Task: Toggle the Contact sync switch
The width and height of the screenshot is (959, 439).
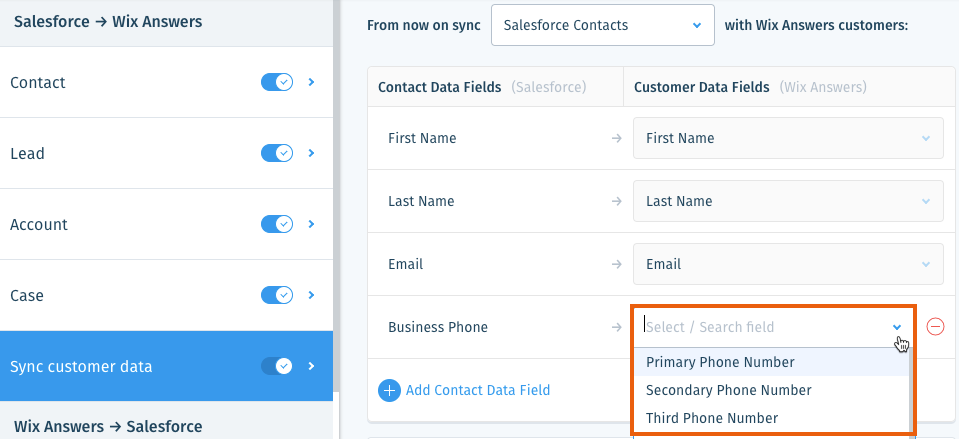Action: (x=277, y=82)
